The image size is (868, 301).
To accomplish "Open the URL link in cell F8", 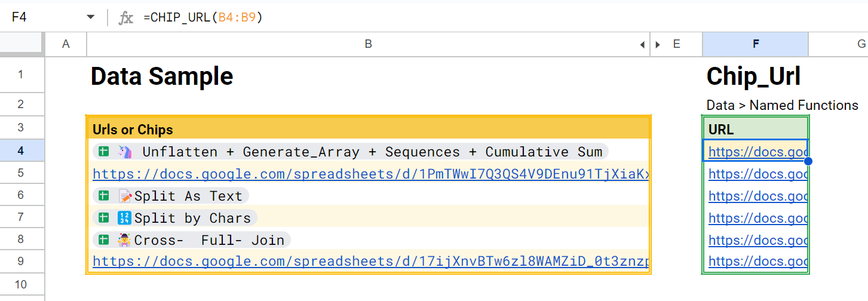I will pos(758,240).
